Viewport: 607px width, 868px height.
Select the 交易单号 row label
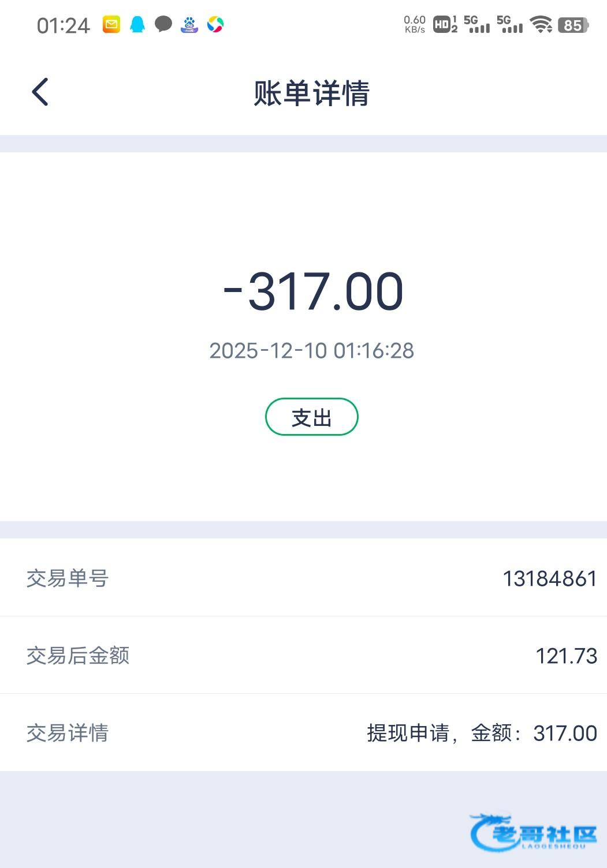pos(68,578)
